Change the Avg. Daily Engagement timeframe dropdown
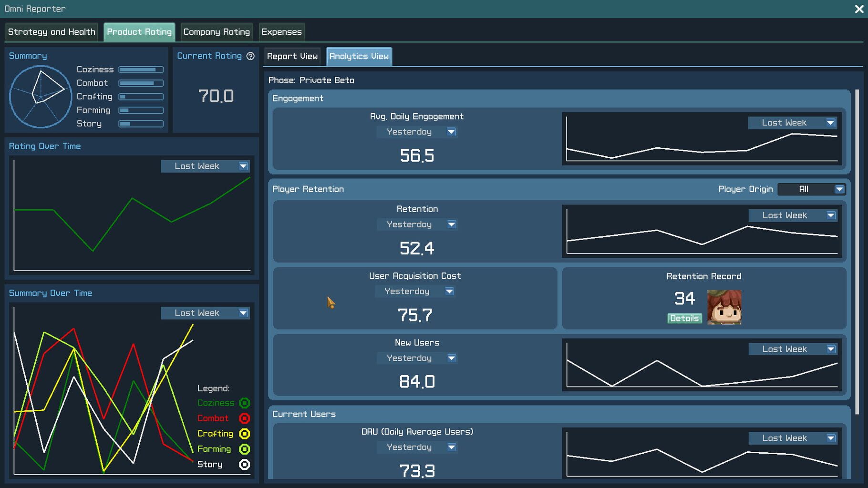868x488 pixels. (x=417, y=132)
